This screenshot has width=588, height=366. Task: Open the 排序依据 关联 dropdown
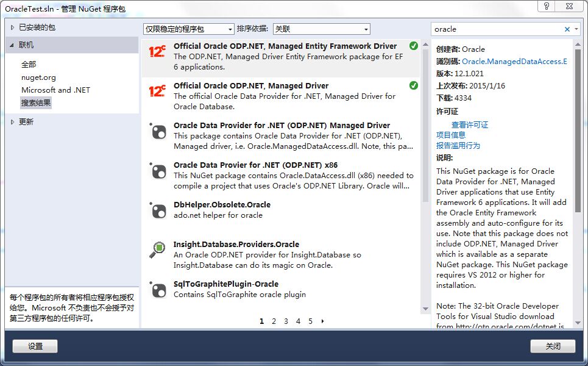[x=322, y=29]
